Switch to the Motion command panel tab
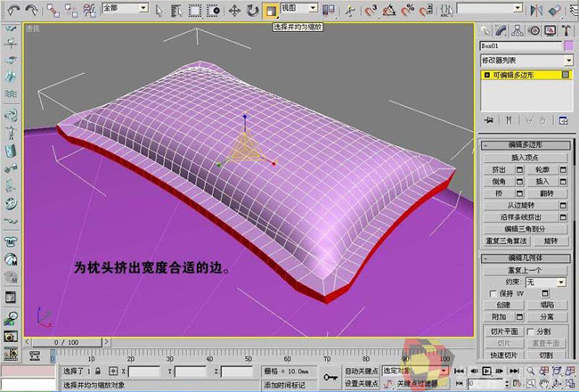Image resolution: width=579 pixels, height=392 pixels. [x=534, y=30]
